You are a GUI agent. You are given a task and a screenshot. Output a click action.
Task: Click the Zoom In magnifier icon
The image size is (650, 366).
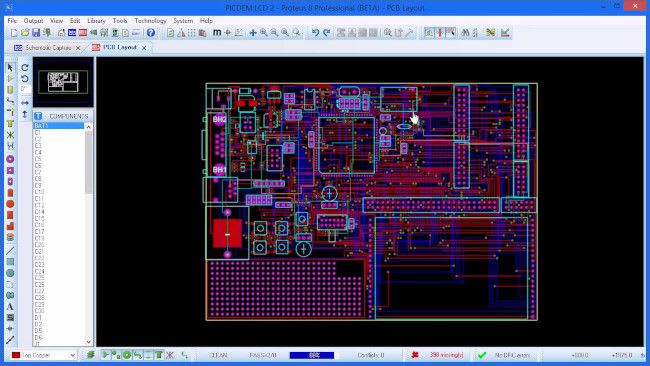click(x=264, y=32)
